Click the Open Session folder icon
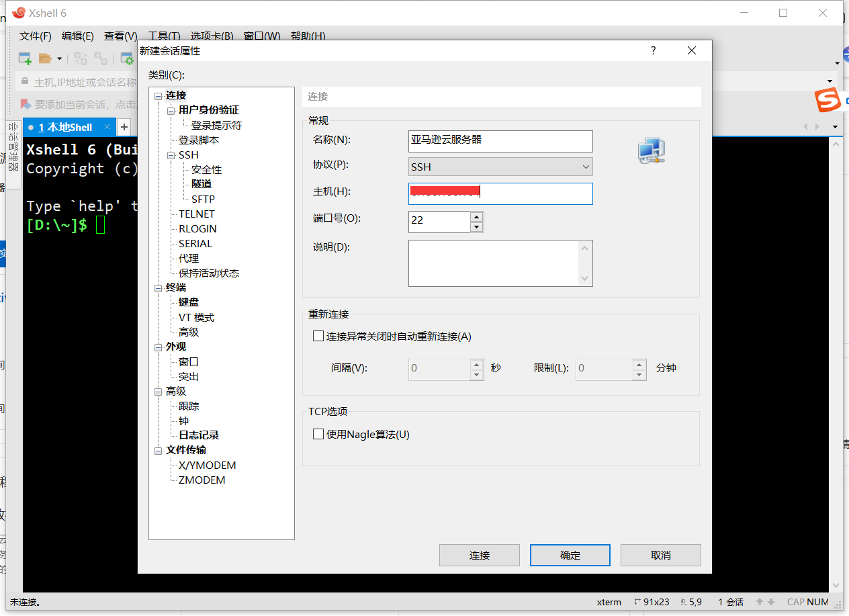This screenshot has width=849, height=616. click(x=45, y=58)
